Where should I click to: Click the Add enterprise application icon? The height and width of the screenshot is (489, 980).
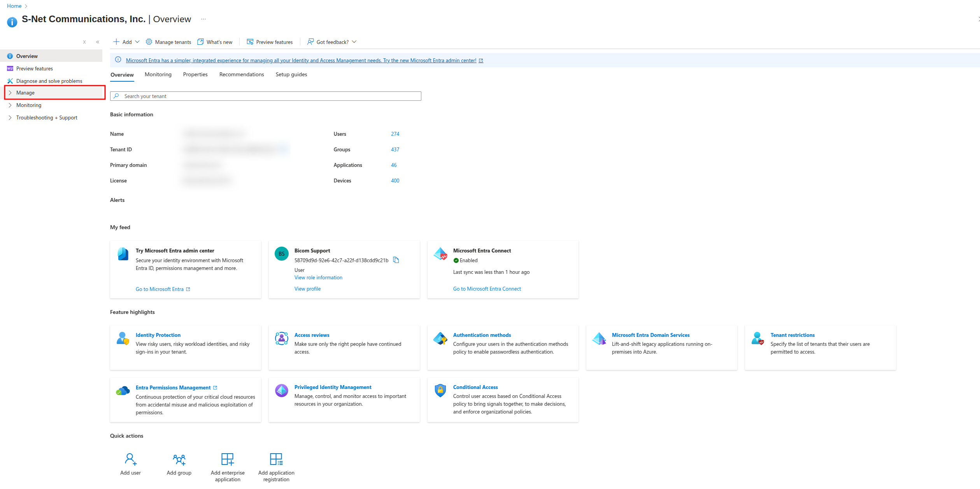228,459
